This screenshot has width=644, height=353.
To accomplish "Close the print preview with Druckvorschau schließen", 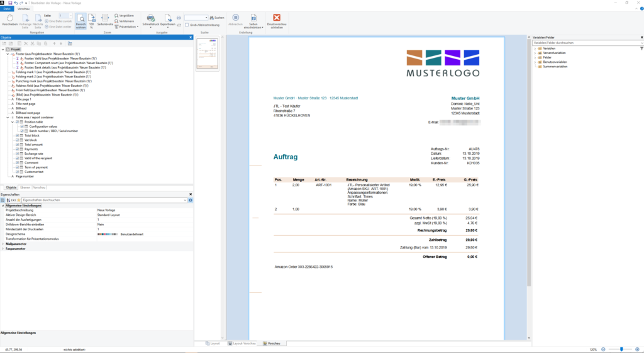I will [277, 20].
